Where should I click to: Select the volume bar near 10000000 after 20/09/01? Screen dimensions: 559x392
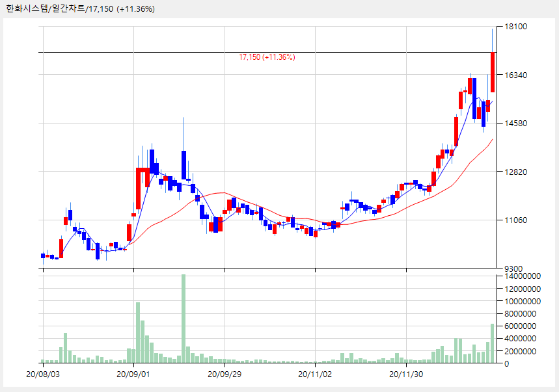[138, 333]
